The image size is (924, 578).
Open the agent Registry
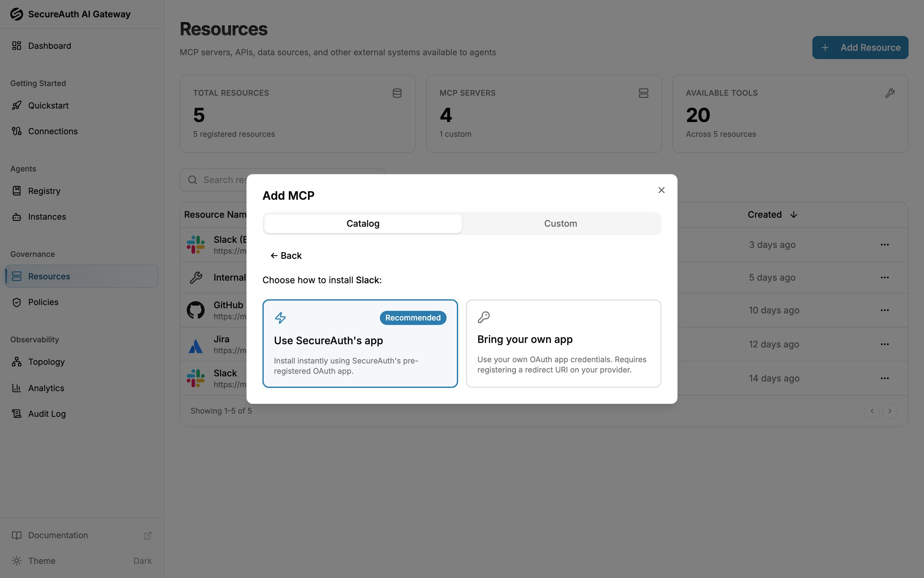coord(82,191)
